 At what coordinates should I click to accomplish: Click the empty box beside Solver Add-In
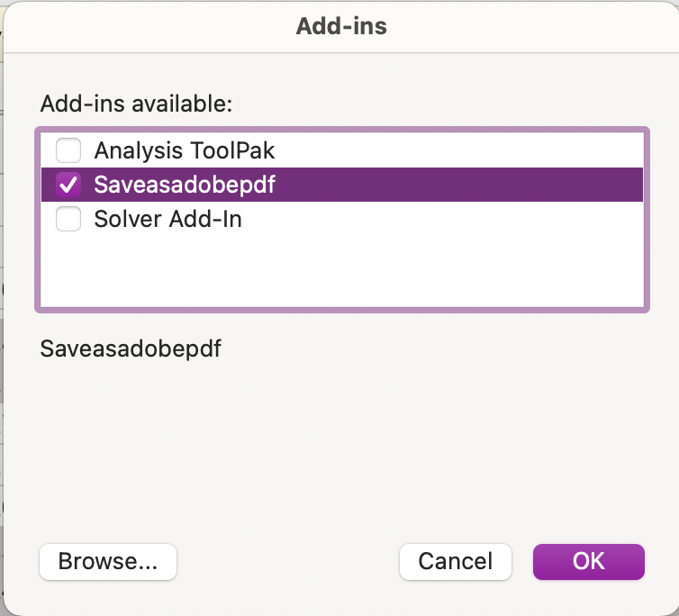coord(68,219)
